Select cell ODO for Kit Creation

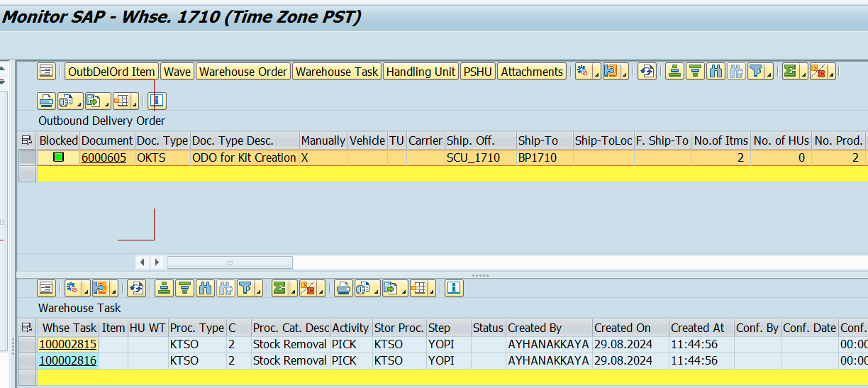245,157
